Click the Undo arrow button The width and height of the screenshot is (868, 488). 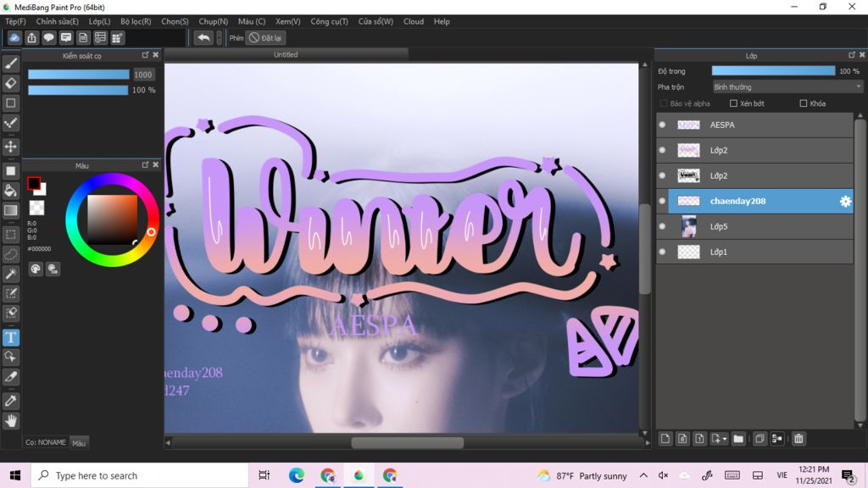coord(203,37)
